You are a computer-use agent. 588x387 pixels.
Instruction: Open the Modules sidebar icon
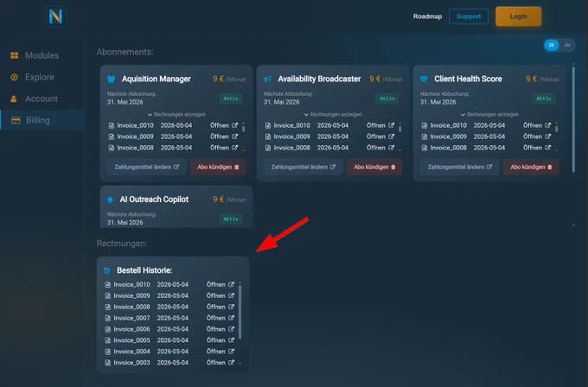pos(14,55)
